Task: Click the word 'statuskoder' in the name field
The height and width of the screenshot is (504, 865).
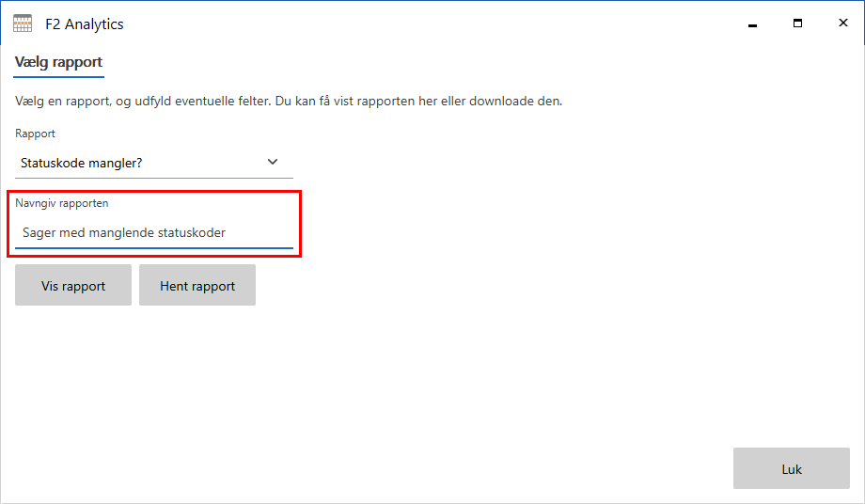Action: (192, 232)
